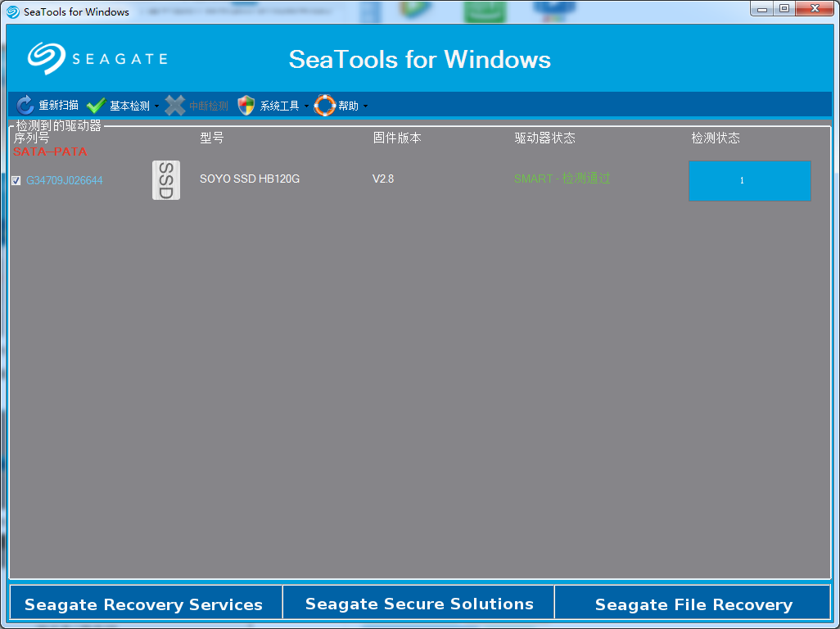This screenshot has width=840, height=629.
Task: Click the shield icon for System Tools
Action: click(x=246, y=105)
